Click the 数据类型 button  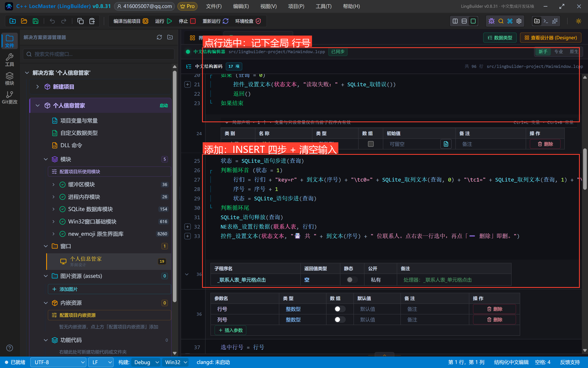point(500,38)
